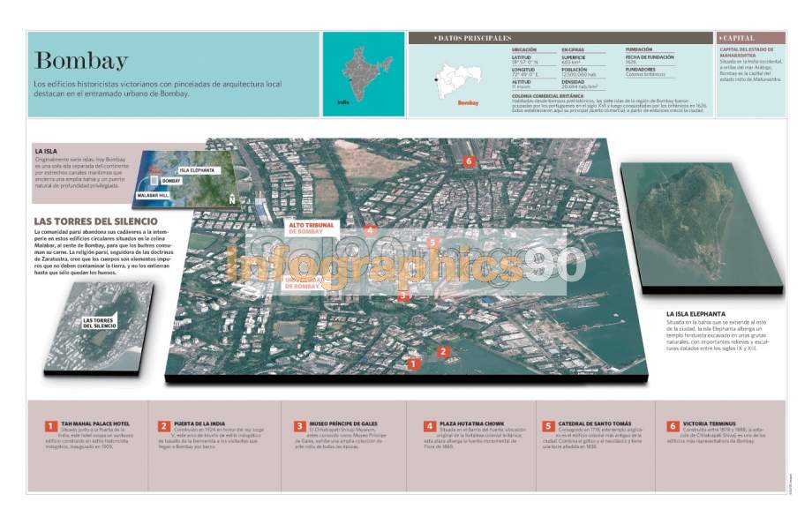
Task: Click the "MALABAR HILL" label on locator map
Action: [x=154, y=195]
